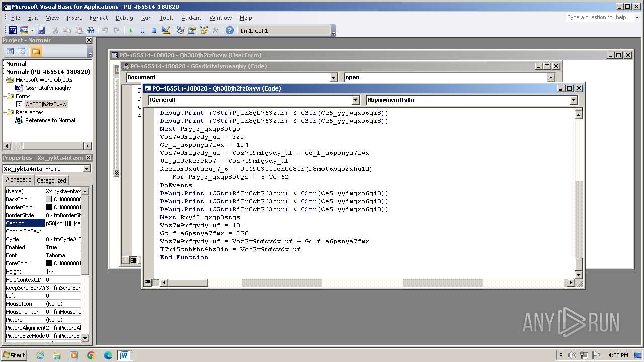
Task: Click the Toolbox hammer and wrench icon
Action: point(215,31)
